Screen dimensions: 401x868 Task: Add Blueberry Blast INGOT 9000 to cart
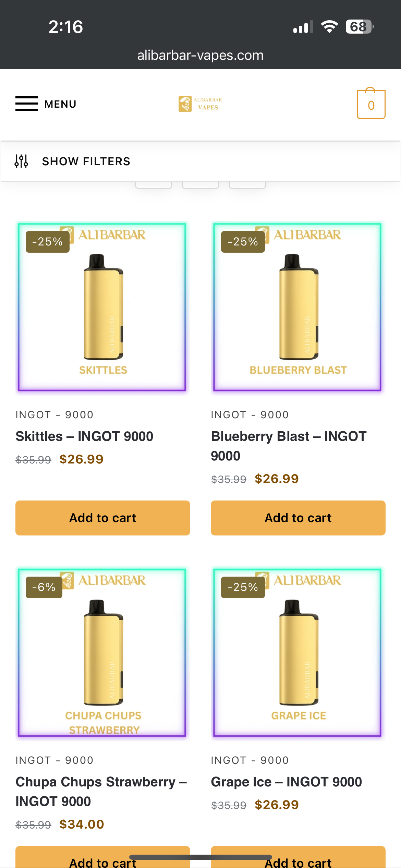tap(298, 518)
